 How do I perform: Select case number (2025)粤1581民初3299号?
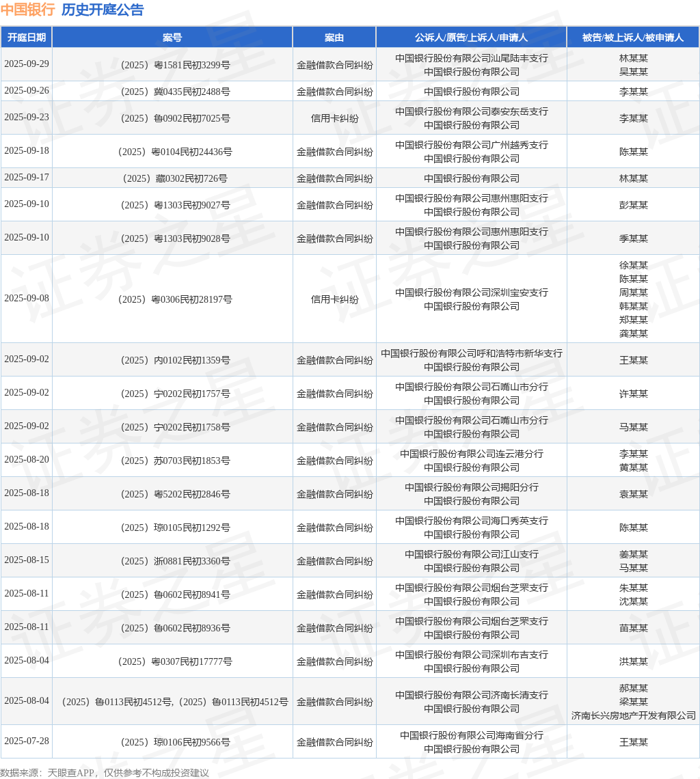point(175,65)
